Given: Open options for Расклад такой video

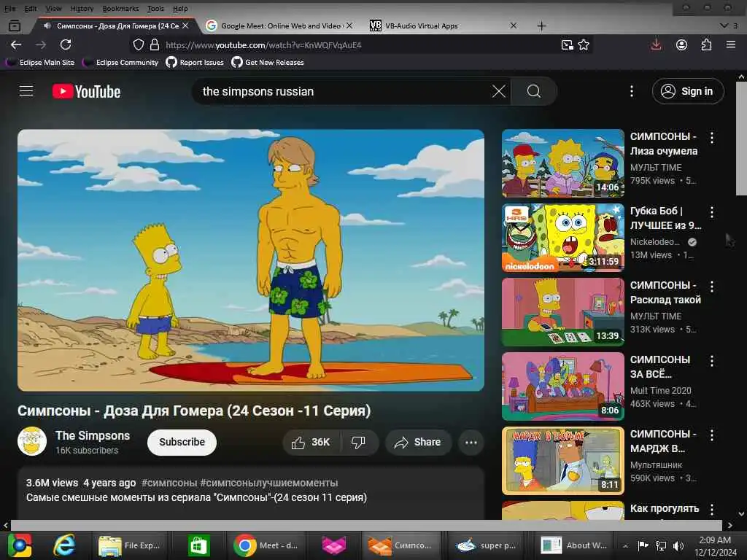Looking at the screenshot, I should coord(712,287).
